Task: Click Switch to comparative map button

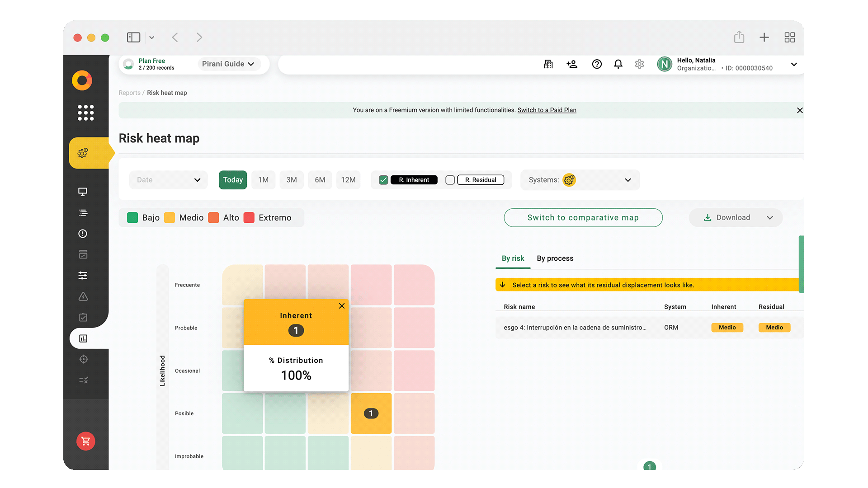Action: 583,218
